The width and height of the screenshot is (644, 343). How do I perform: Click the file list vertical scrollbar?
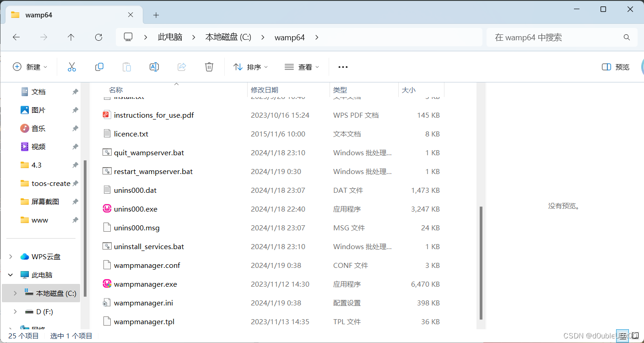pos(481,263)
